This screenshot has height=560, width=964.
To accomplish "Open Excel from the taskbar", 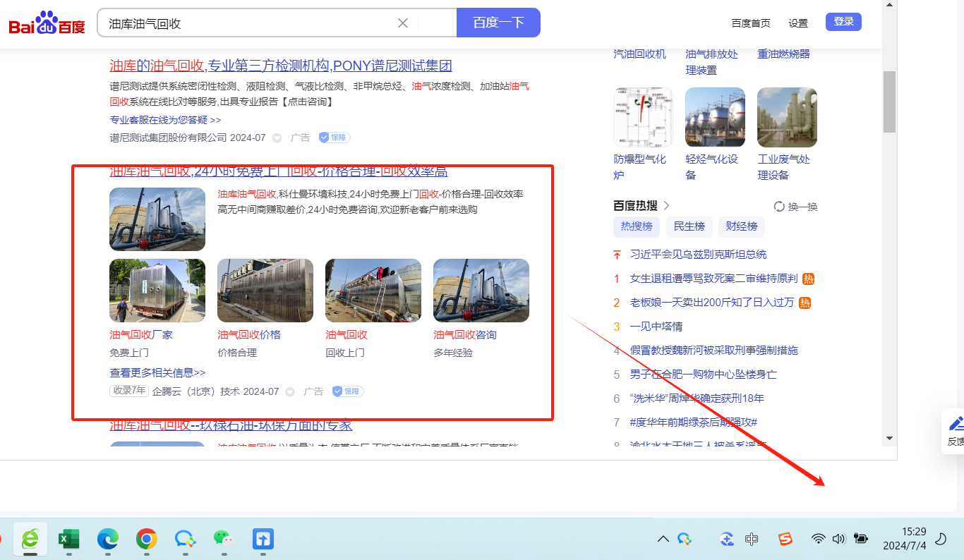I will click(68, 540).
